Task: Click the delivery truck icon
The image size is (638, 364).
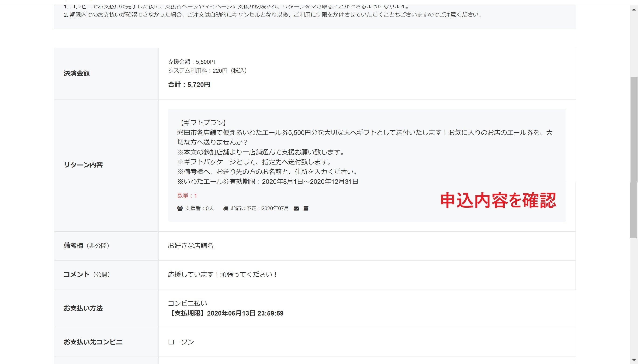Action: (x=225, y=208)
